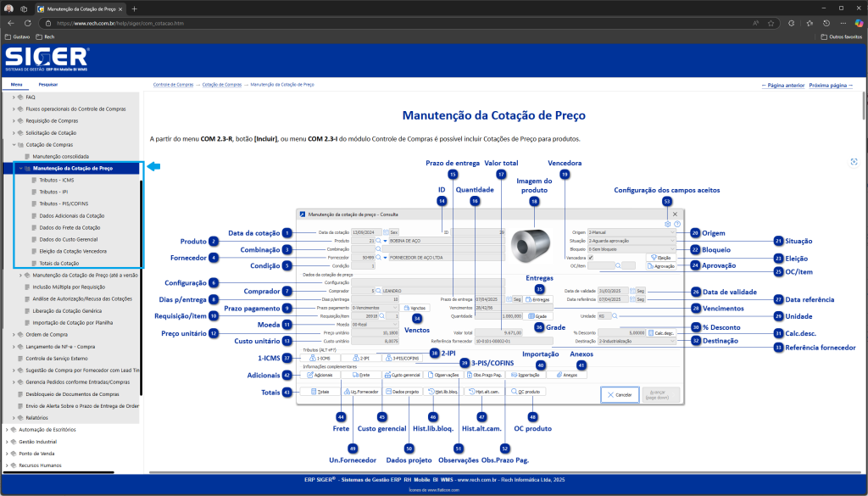
Task: Click the Eleição button in the dialog
Action: [x=661, y=258]
